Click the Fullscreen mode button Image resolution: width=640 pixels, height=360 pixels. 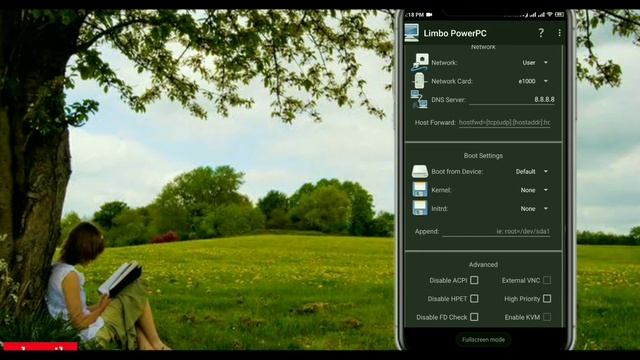coord(483,340)
